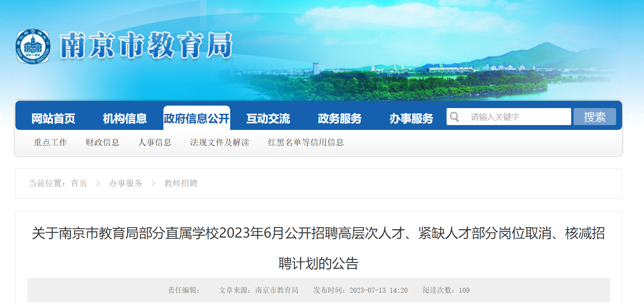Viewport: 644px width, 306px height.
Task: Open the 网站首页 navigation tab
Action: [x=53, y=118]
